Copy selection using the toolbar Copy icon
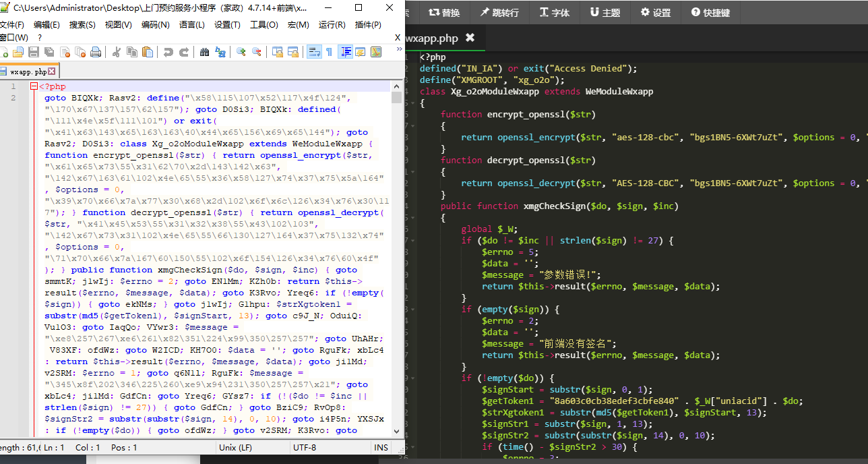This screenshot has width=868, height=464. click(132, 52)
